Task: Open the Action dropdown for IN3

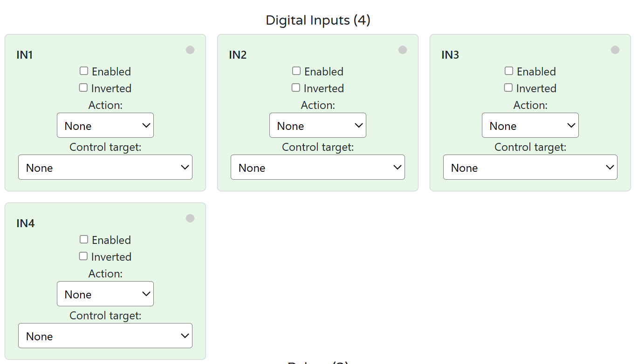Action: pos(530,125)
